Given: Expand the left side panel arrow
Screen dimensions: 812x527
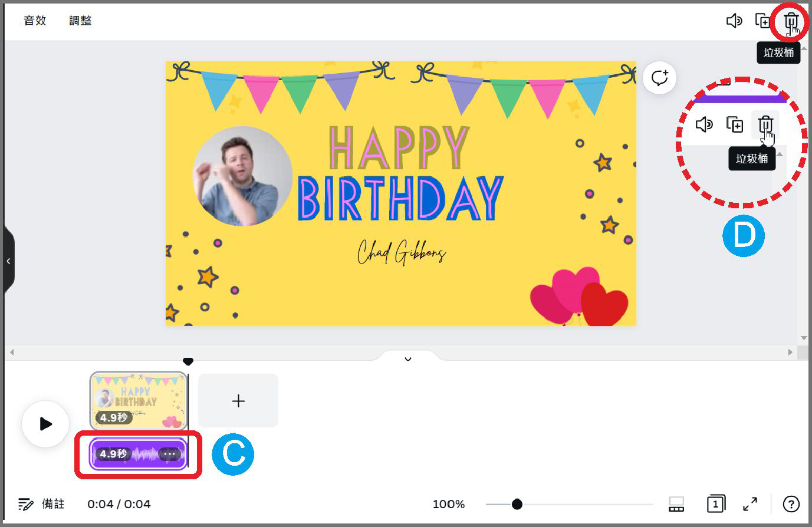Looking at the screenshot, I should coord(8,261).
